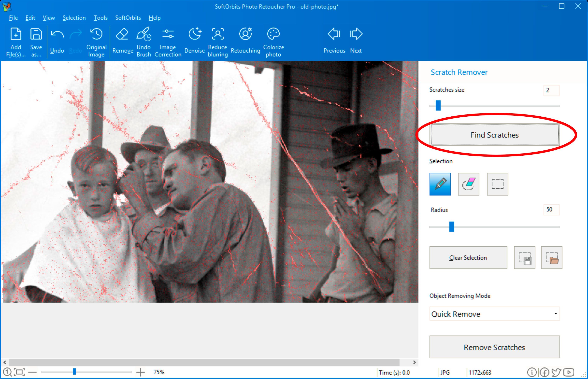Toggle the pencil selection tool
The width and height of the screenshot is (588, 379).
440,184
